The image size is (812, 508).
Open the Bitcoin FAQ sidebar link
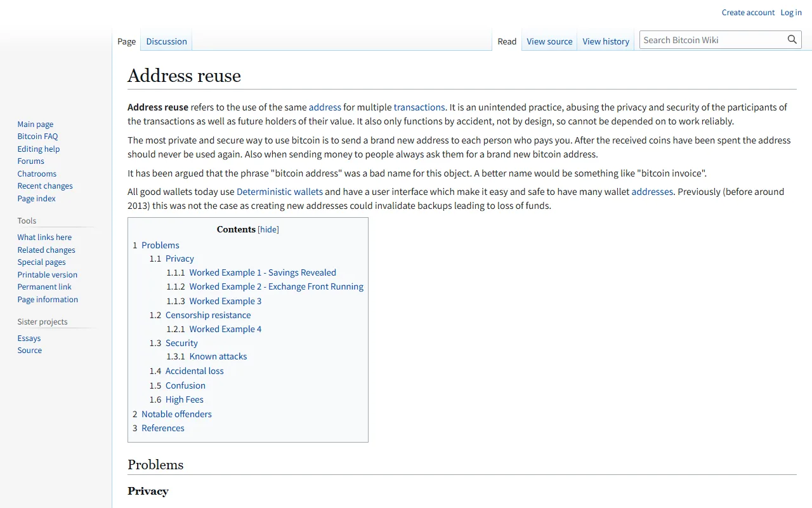[37, 137]
